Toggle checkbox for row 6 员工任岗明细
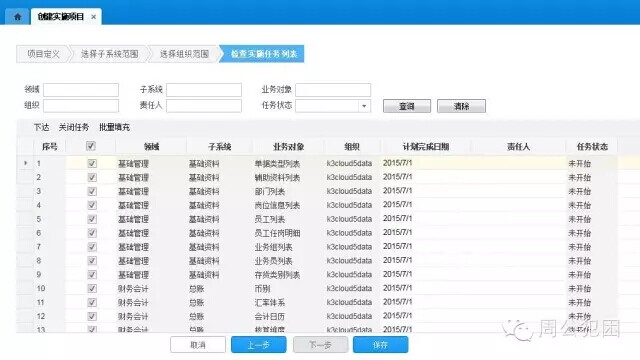640x360 pixels. point(92,233)
